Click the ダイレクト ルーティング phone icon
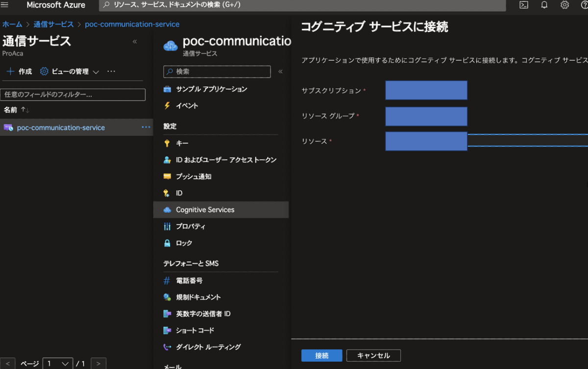This screenshot has width=588, height=369. click(x=167, y=347)
